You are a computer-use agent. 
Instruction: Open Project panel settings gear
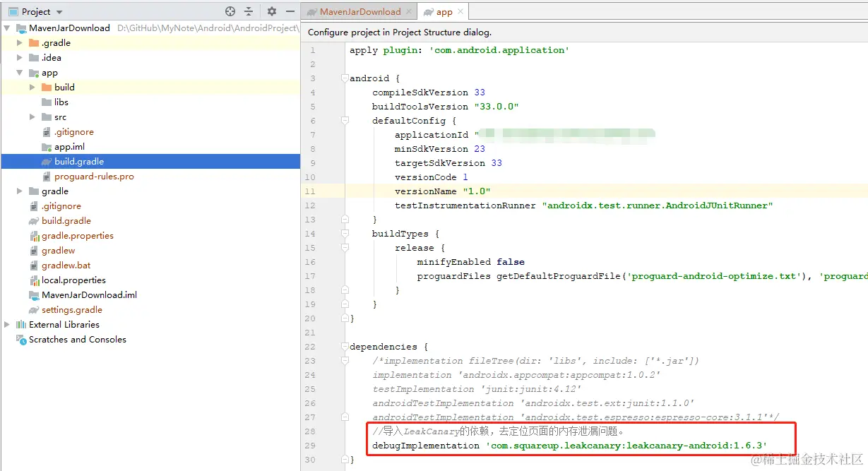coord(271,11)
